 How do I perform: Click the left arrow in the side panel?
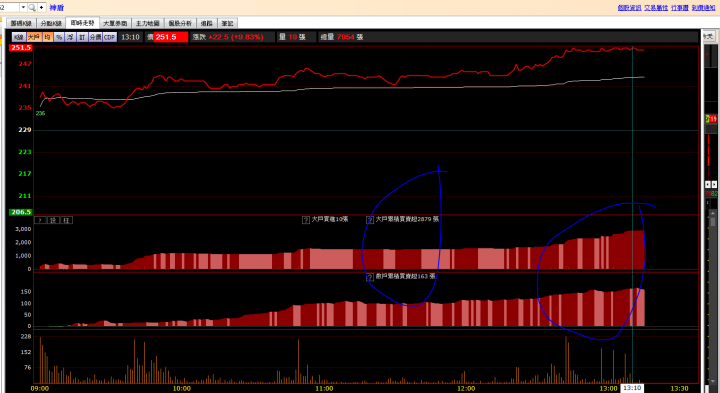tap(708, 184)
